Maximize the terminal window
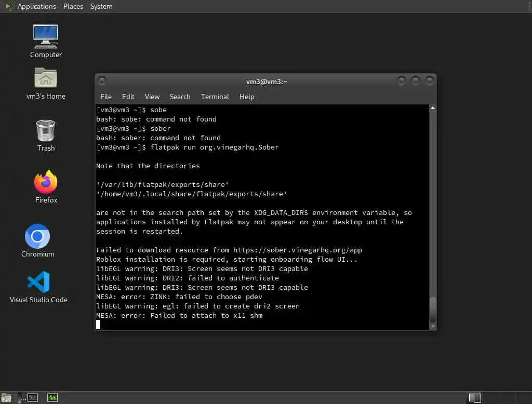 pyautogui.click(x=416, y=80)
